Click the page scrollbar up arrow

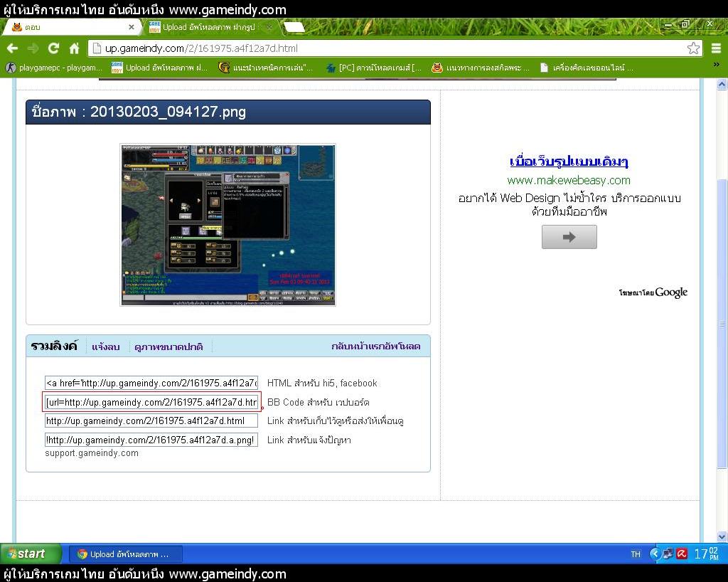[x=722, y=84]
